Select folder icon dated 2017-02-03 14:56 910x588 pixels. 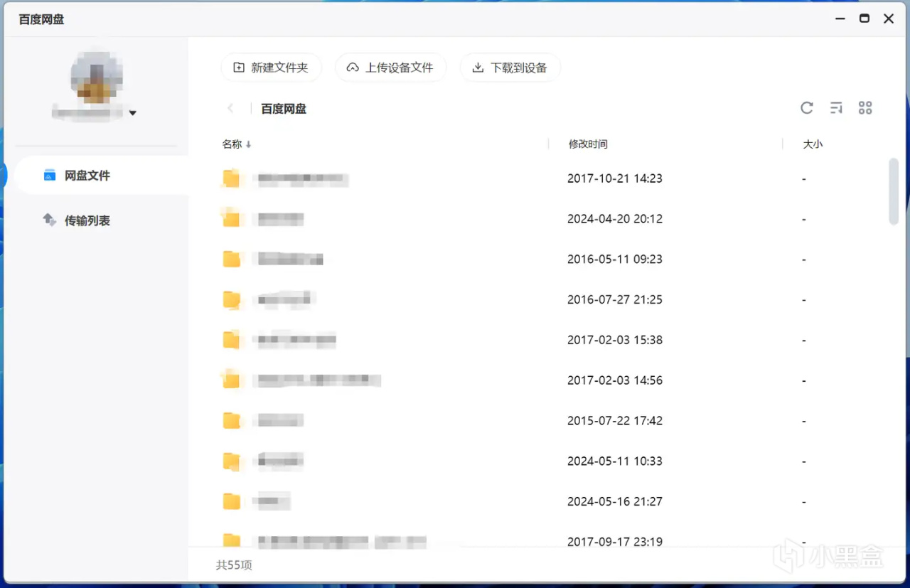[231, 380]
